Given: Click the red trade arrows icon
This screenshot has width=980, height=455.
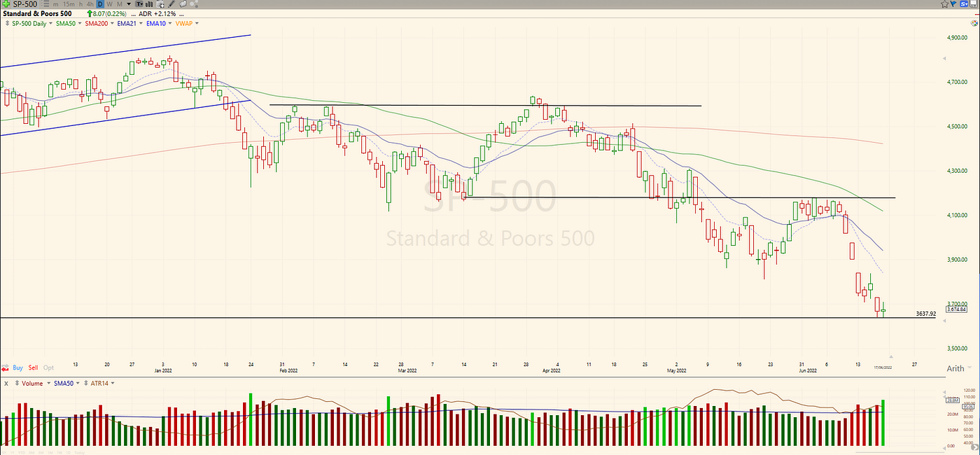Looking at the screenshot, I should coord(5,367).
